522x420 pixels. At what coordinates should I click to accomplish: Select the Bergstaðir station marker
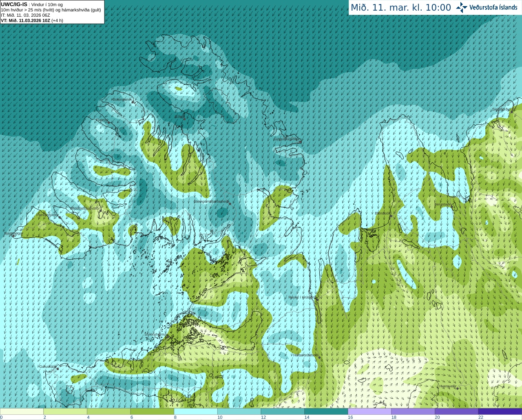coord(451,207)
